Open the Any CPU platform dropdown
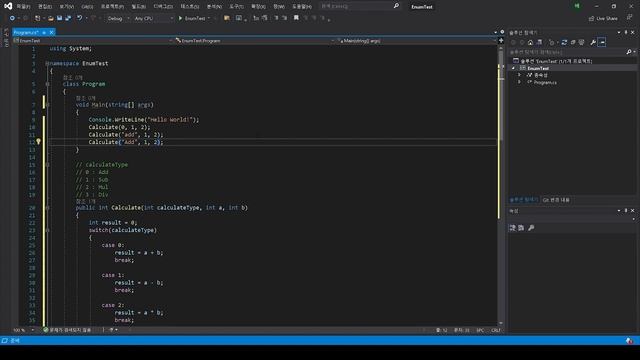640x360 pixels. [153, 18]
